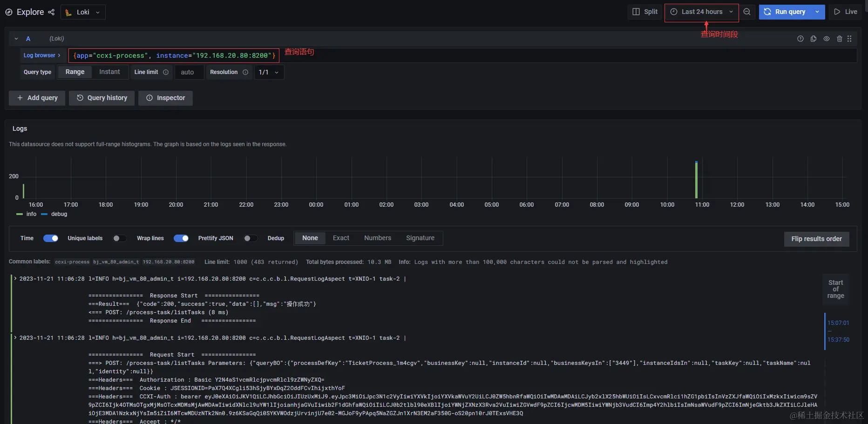Screen dimensions: 868x424
Task: Open the Loki datasource picker
Action: pyautogui.click(x=83, y=12)
